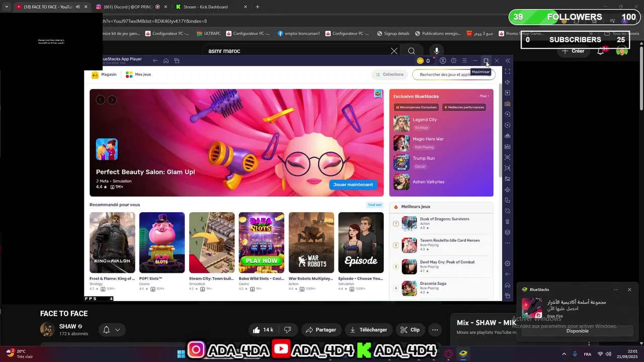Click BlueStacks store vertical scrollbar
Viewport: 644px width, 362px height.
[x=500, y=131]
